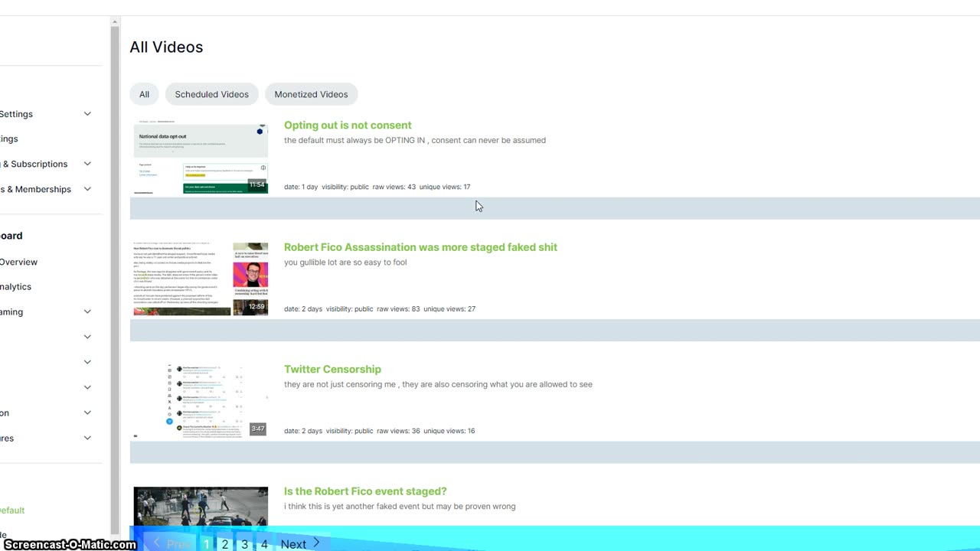Screen dimensions: 980x551
Task: Go to page 4 of videos
Action: click(264, 544)
